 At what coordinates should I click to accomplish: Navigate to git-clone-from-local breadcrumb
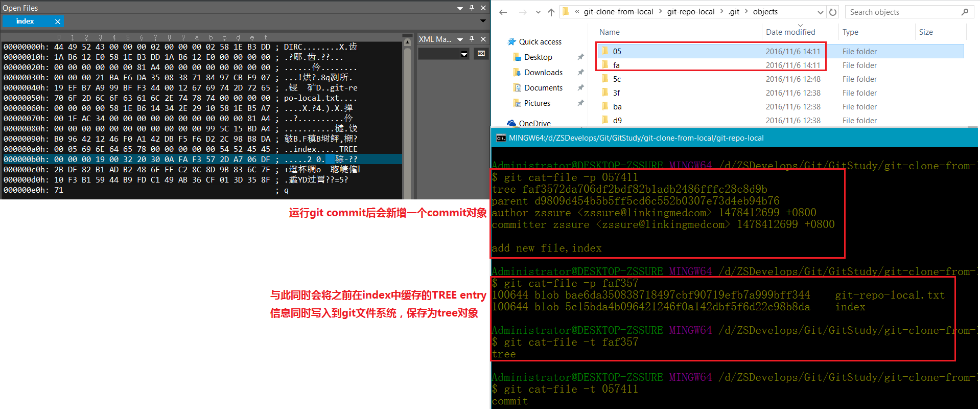coord(618,12)
